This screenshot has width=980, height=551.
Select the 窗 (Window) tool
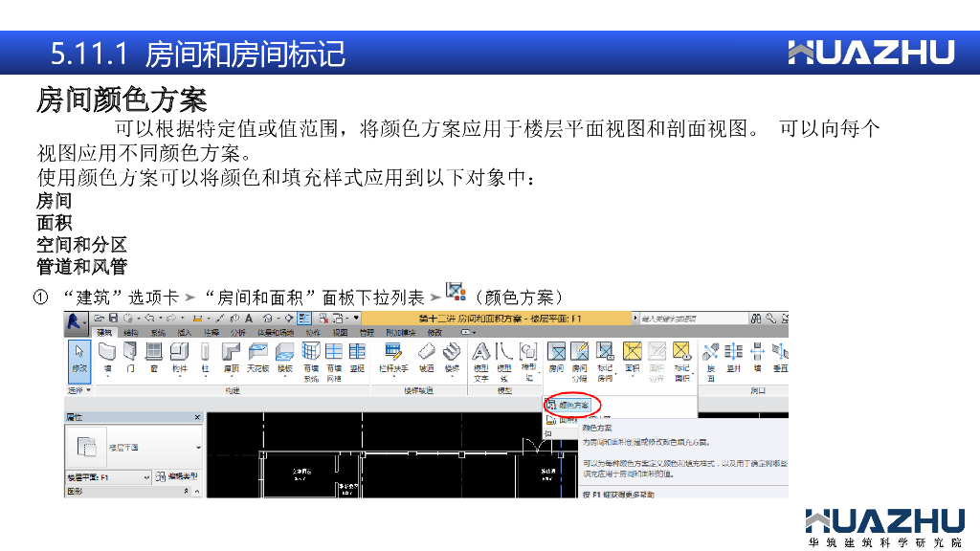click(x=154, y=359)
